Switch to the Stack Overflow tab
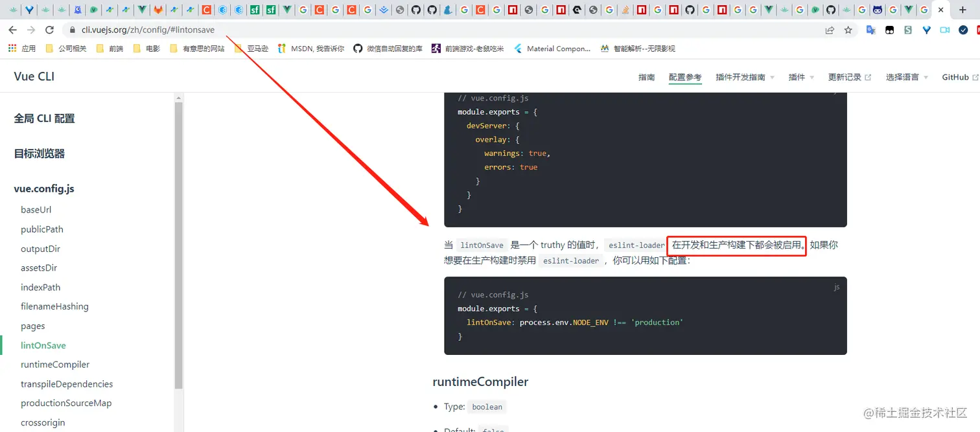980x432 pixels. coord(625,10)
